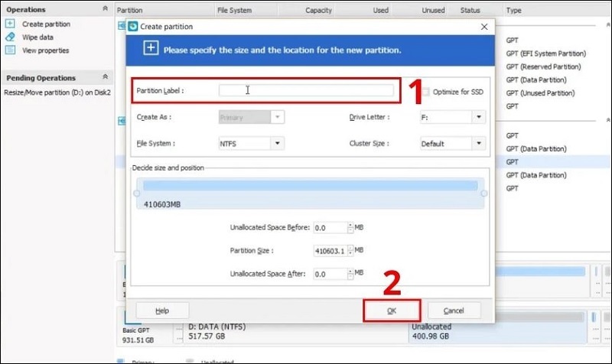The image size is (612, 364).
Task: Click the Wipe data icon
Action: point(10,37)
